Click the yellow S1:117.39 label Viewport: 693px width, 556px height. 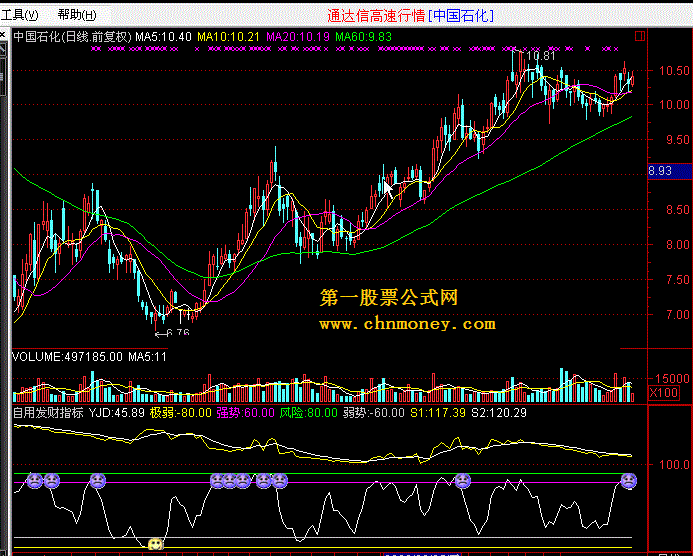point(438,413)
